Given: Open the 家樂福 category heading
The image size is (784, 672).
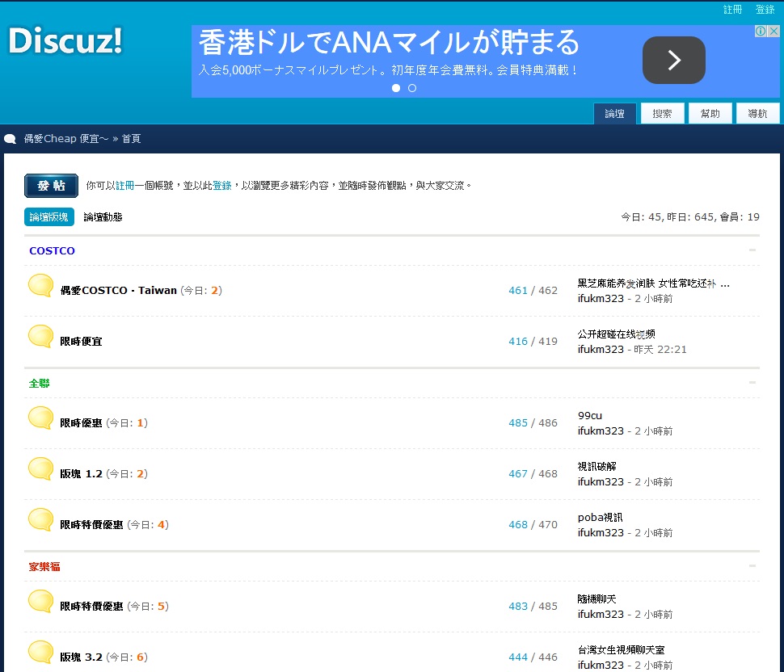Looking at the screenshot, I should [x=44, y=567].
